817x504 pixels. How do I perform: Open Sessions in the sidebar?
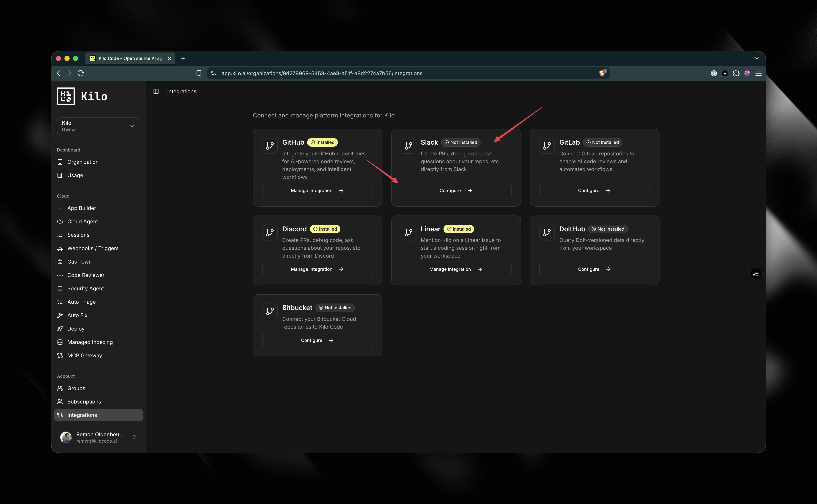pos(98,235)
